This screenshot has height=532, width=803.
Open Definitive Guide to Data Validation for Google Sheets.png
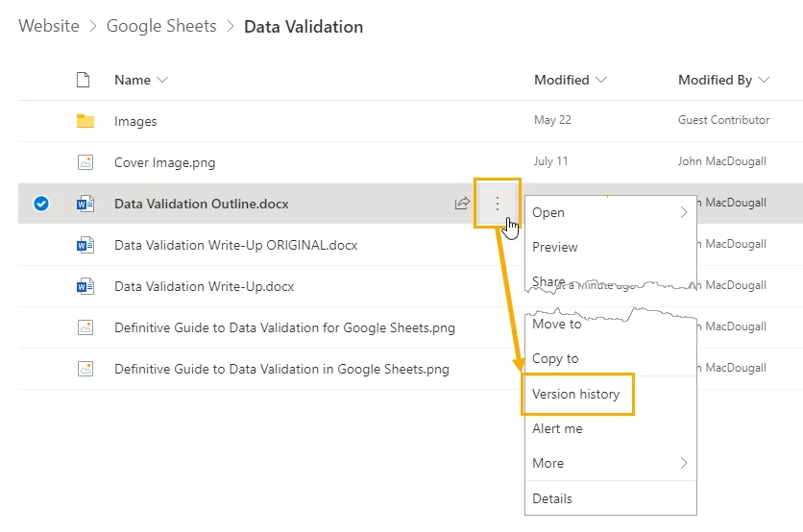click(x=284, y=327)
